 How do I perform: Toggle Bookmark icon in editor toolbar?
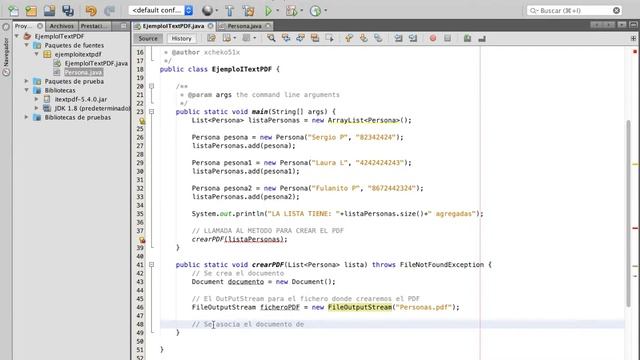click(378, 38)
